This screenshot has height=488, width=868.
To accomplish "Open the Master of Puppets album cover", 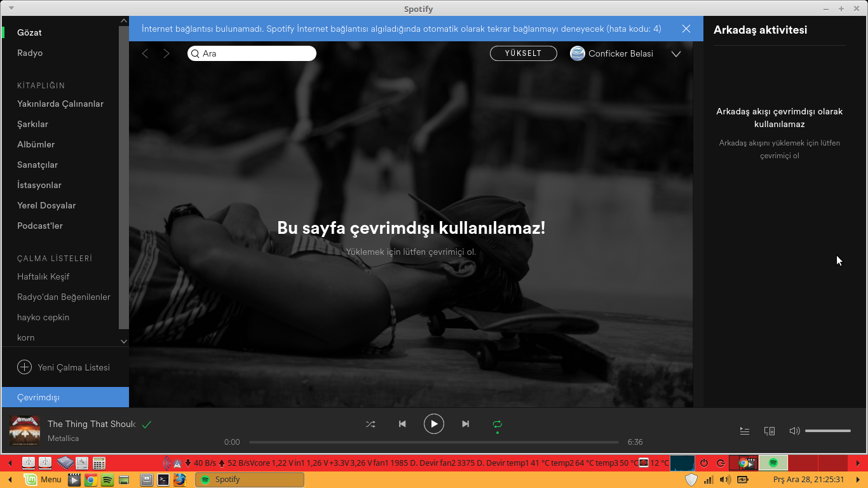I will coord(25,431).
